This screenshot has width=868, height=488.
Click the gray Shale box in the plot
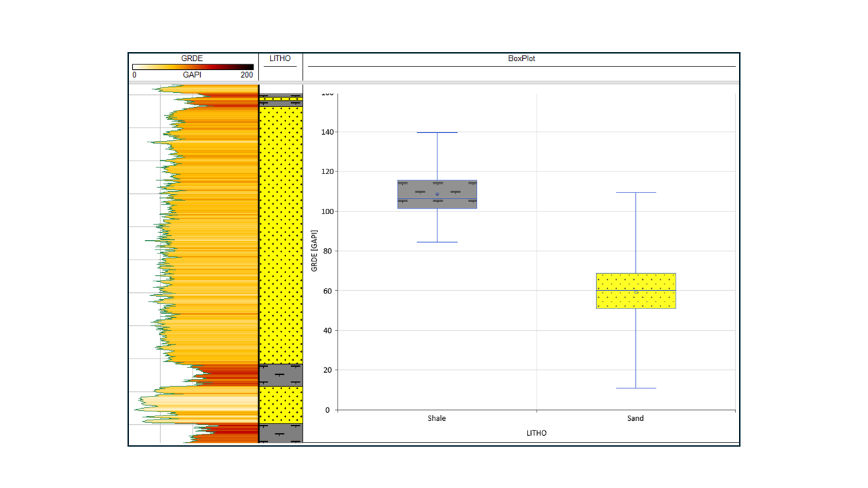[x=437, y=194]
